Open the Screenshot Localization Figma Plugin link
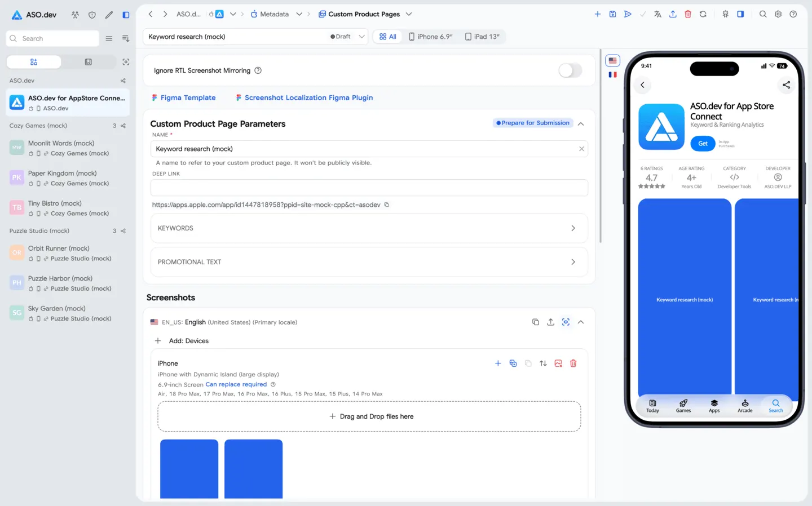Viewport: 812px width, 506px height. (x=304, y=97)
